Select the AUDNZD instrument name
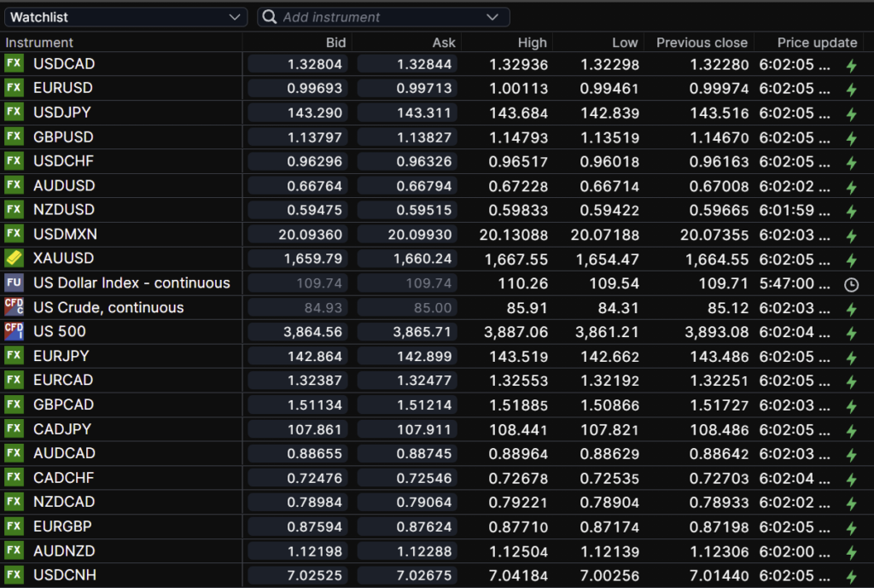Image resolution: width=874 pixels, height=588 pixels. 64,550
